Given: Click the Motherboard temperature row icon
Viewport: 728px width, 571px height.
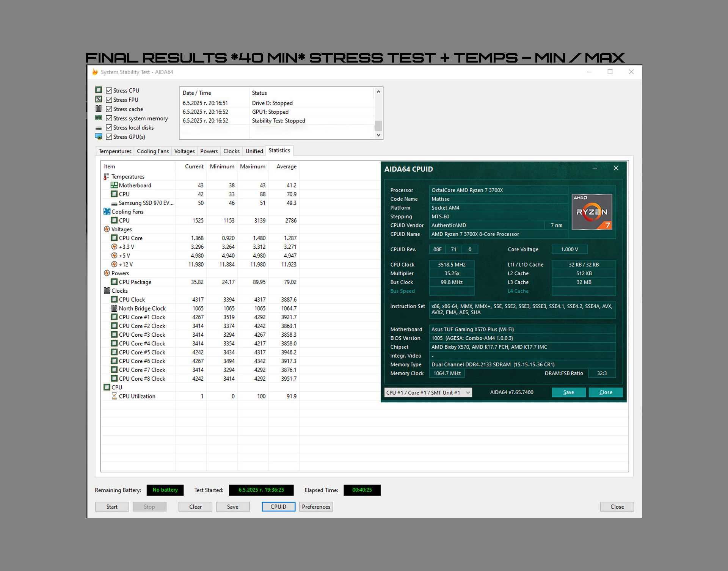Looking at the screenshot, I should click(114, 185).
